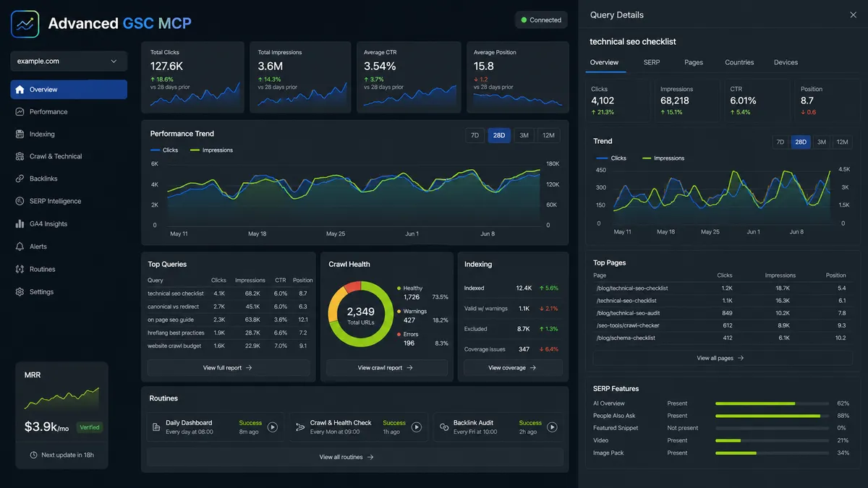Screen dimensions: 868x488
Task: Open Performance in the sidebar menu
Action: (x=69, y=112)
